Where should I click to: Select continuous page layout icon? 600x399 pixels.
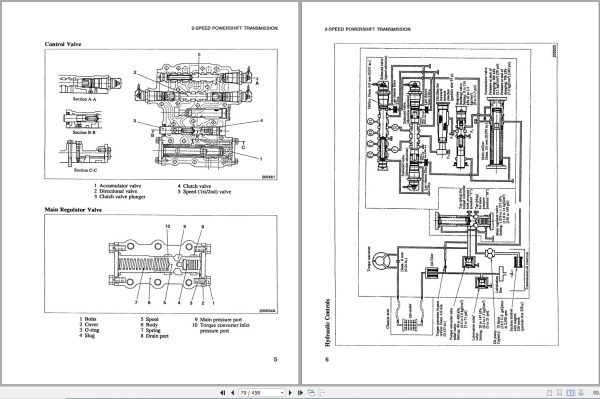click(559, 392)
